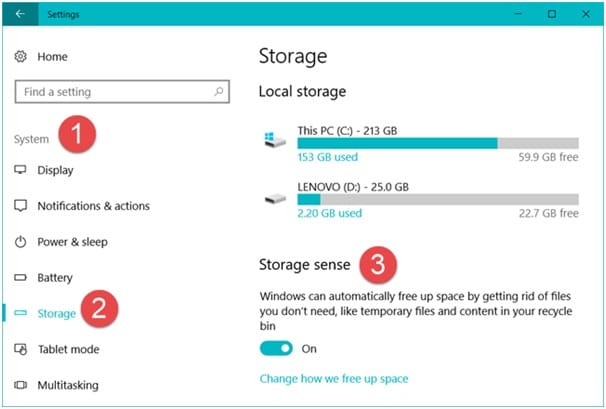Click the Notifications & actions icon
Image resolution: width=606 pixels, height=409 pixels.
(20, 205)
